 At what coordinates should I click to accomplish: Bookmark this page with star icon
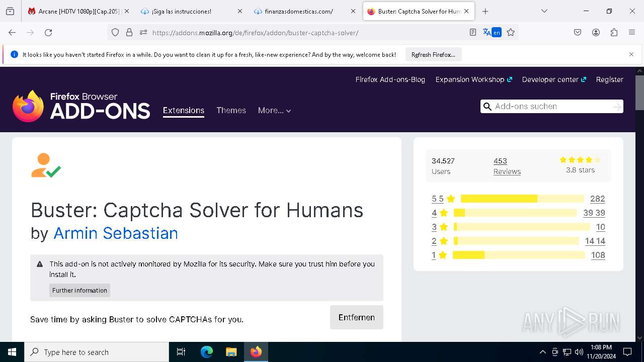pyautogui.click(x=511, y=33)
